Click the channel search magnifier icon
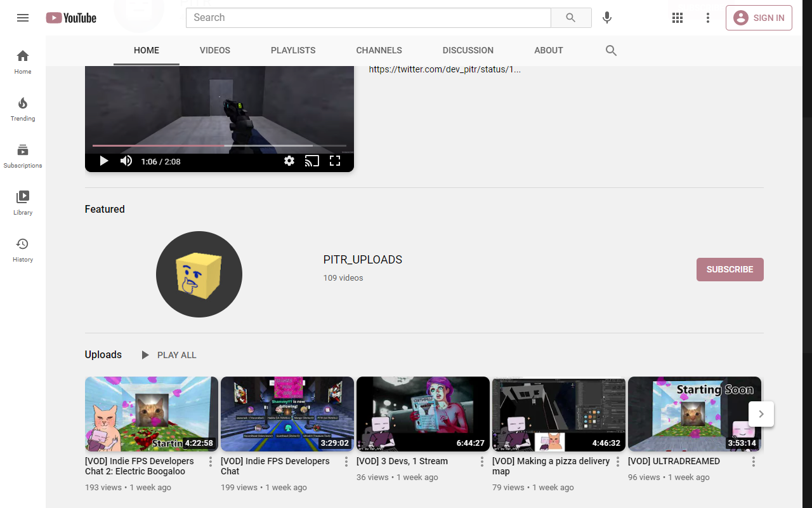 tap(611, 50)
